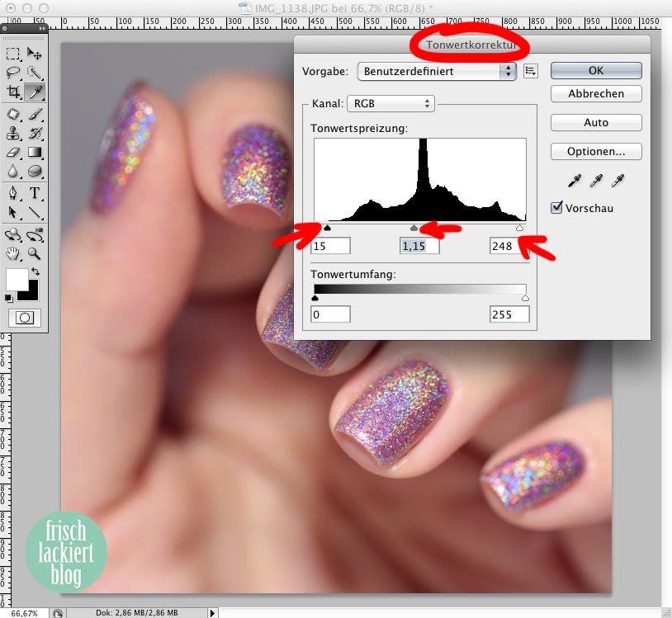This screenshot has width=672, height=618.
Task: Open the status bar info arrow menu
Action: pos(212,613)
